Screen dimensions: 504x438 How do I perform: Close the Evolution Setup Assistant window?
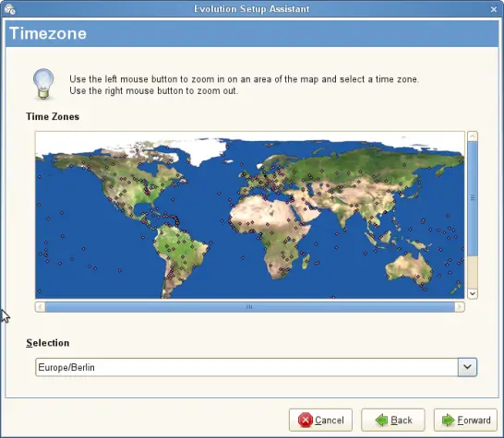494,9
